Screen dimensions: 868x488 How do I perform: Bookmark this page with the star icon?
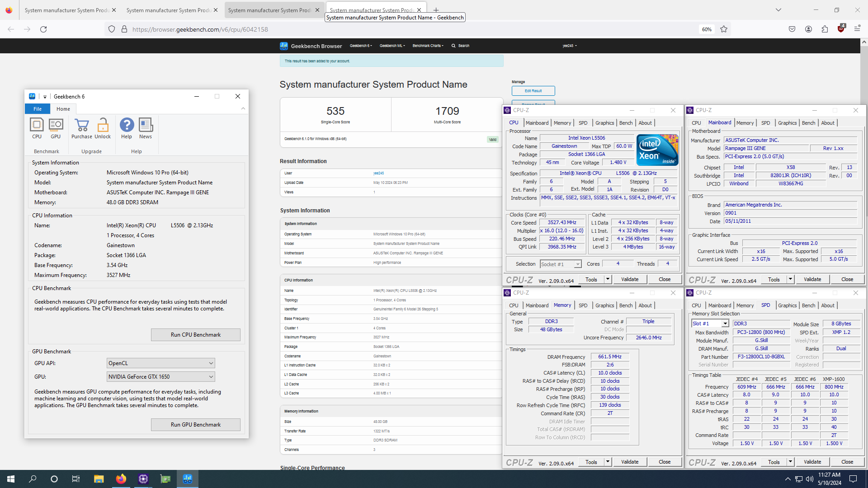click(724, 29)
